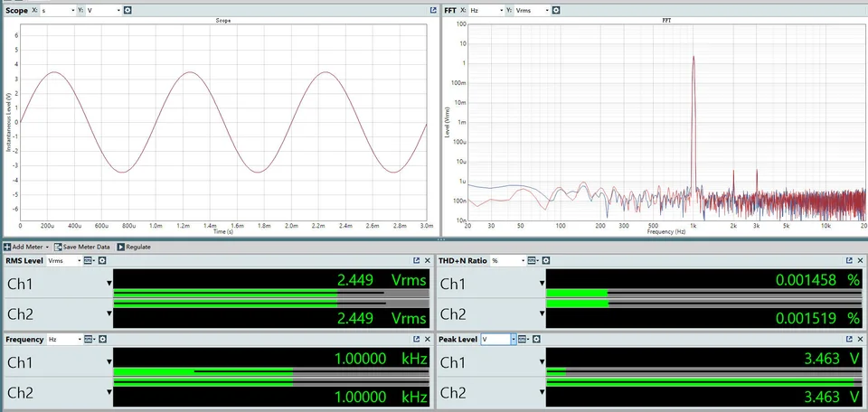868x412 pixels.
Task: Pop out the THD+N Ratio meter
Action: (x=849, y=260)
